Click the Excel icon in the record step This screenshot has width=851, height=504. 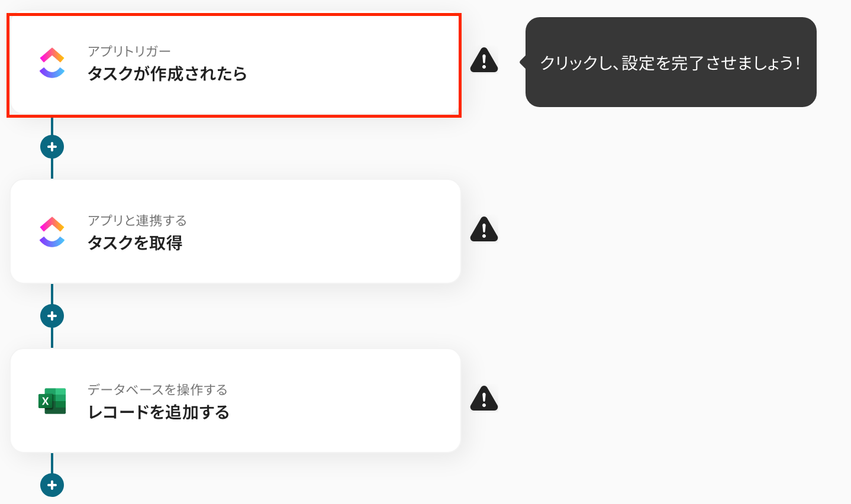click(x=52, y=401)
